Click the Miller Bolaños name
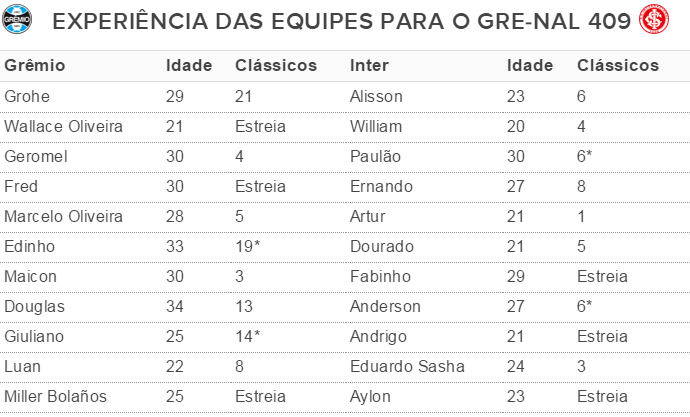This screenshot has height=417, width=690. point(55,396)
